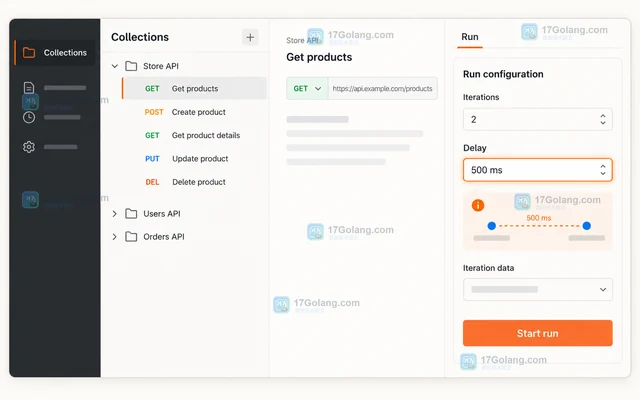The width and height of the screenshot is (640, 400).
Task: Click the Iteration data label
Action: (x=488, y=268)
